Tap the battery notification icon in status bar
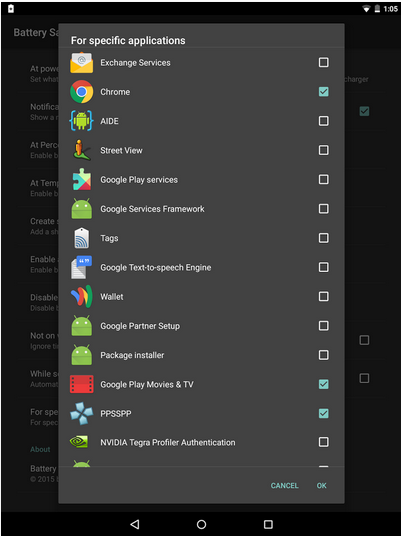Viewport: 401px width, 536px height. click(11, 9)
